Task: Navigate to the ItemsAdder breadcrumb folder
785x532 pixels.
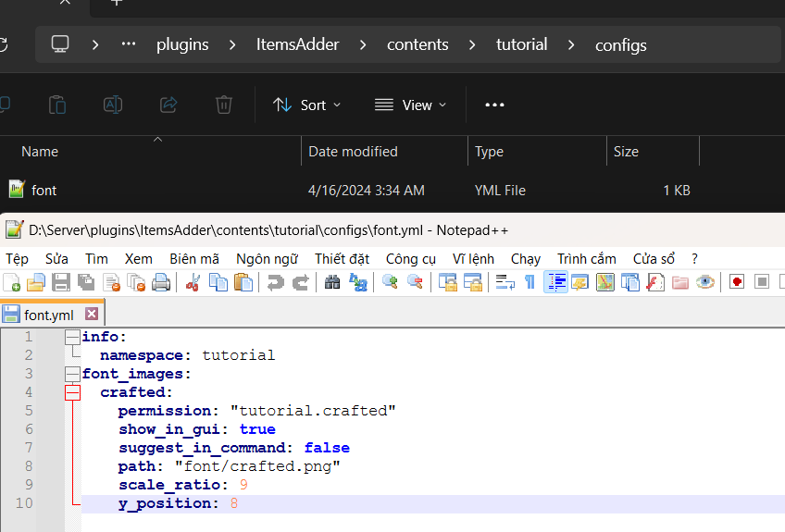Action: click(x=297, y=44)
